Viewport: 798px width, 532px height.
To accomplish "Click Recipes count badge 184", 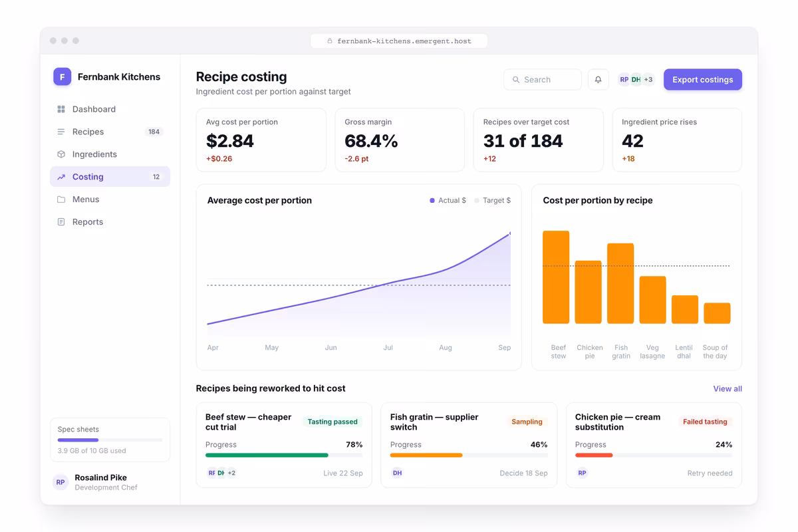I will point(154,132).
